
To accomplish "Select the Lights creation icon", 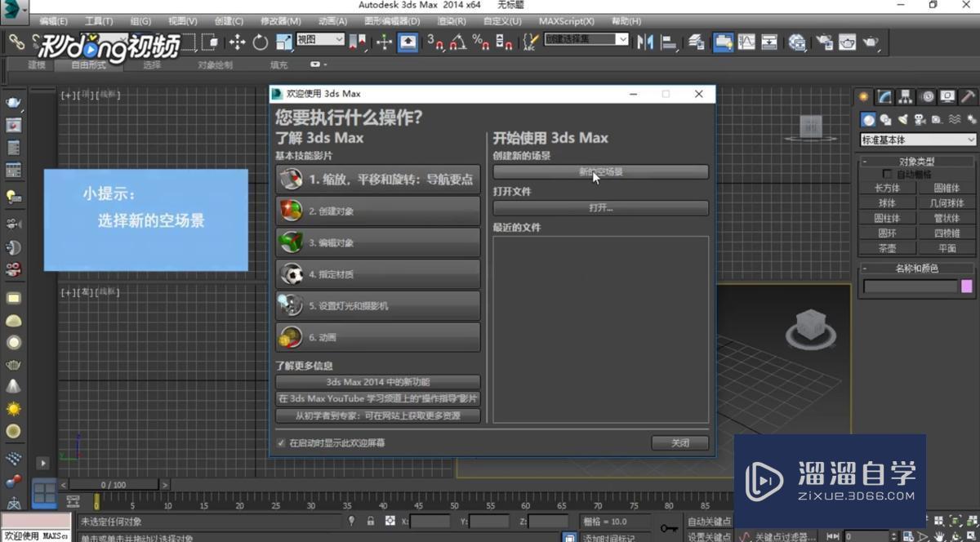I will click(x=903, y=120).
